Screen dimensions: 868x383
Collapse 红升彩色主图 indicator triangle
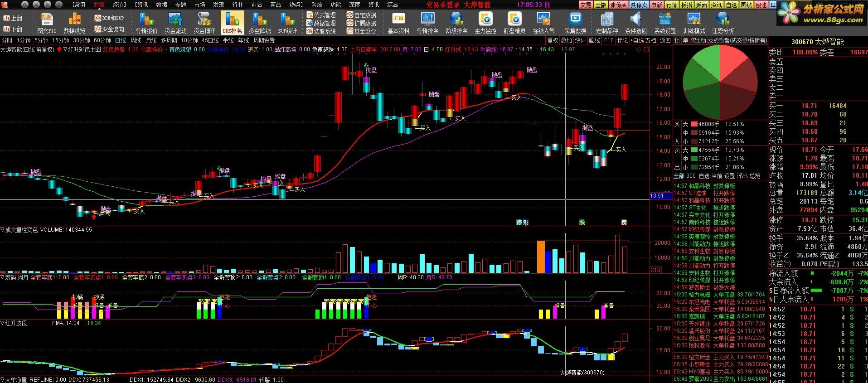(x=66, y=49)
